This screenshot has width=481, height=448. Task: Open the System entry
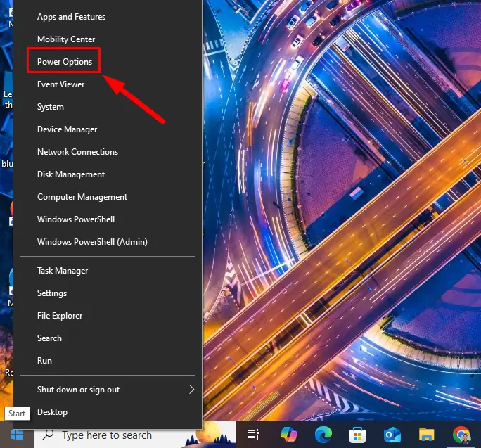(x=108, y=107)
